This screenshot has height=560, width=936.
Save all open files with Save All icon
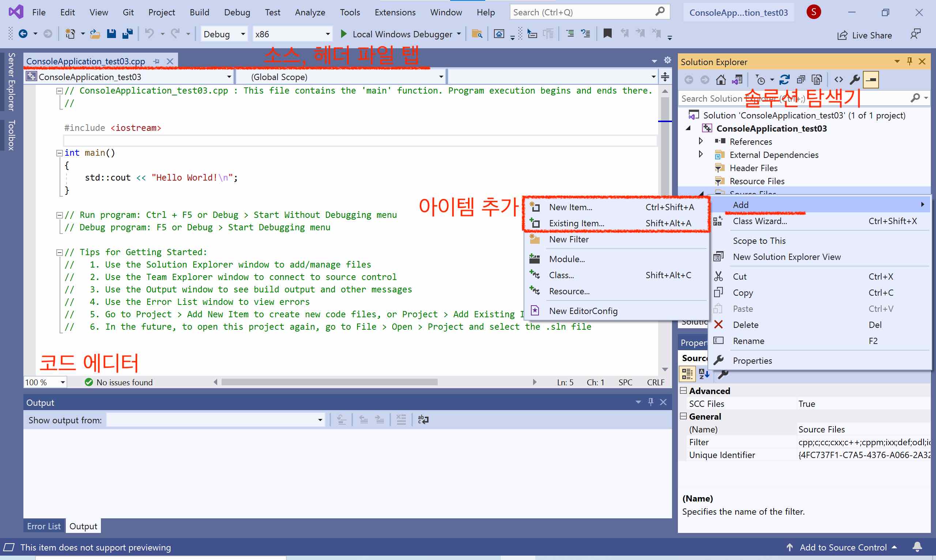(128, 34)
